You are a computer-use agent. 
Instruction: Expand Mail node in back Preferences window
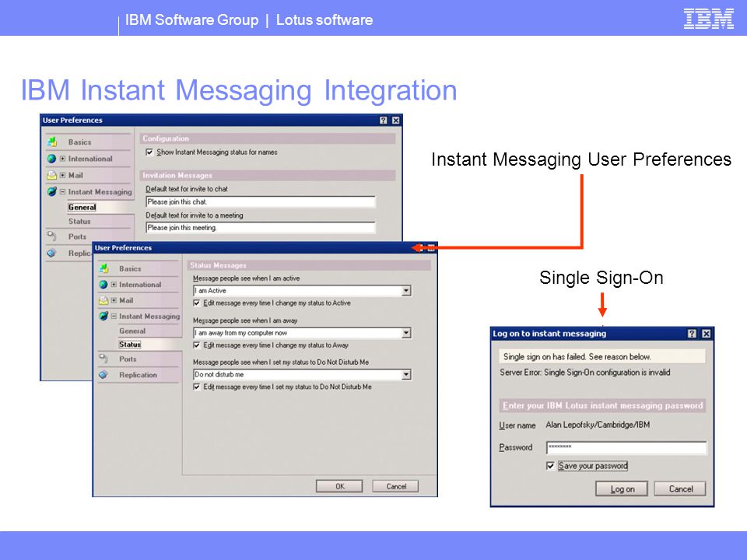[x=62, y=175]
